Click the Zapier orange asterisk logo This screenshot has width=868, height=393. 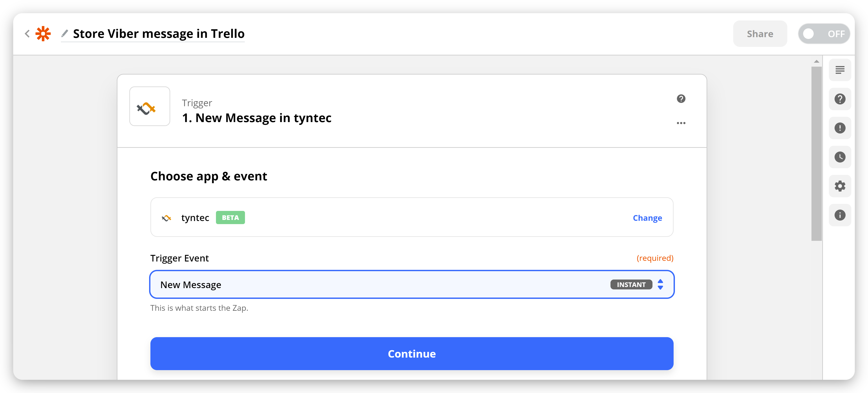[x=43, y=34]
